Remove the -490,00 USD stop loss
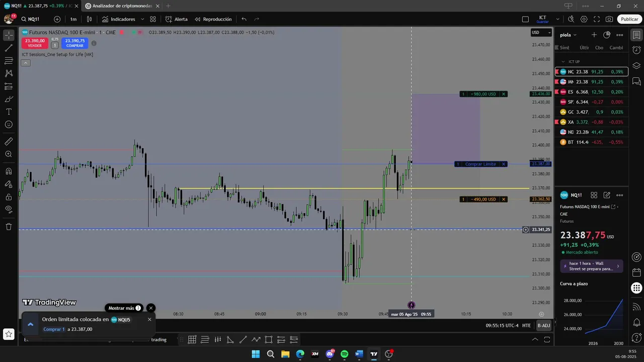The width and height of the screenshot is (644, 362). [504, 200]
